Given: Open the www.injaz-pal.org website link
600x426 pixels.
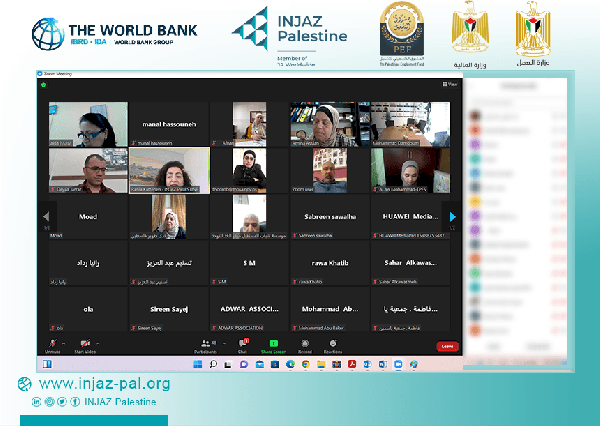Looking at the screenshot, I should [104, 384].
